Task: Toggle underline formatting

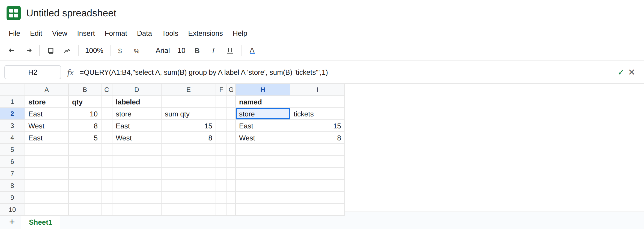Action: coord(230,51)
